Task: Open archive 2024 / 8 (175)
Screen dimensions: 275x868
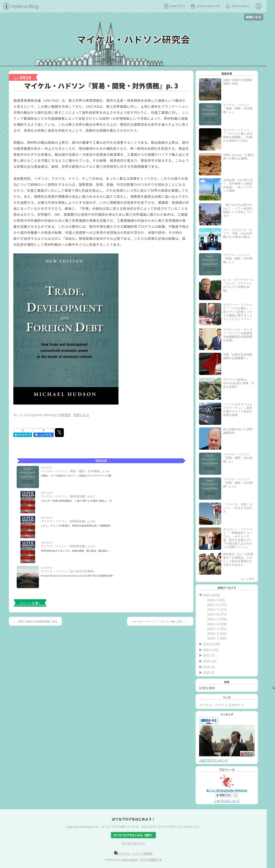Action: coord(217,605)
